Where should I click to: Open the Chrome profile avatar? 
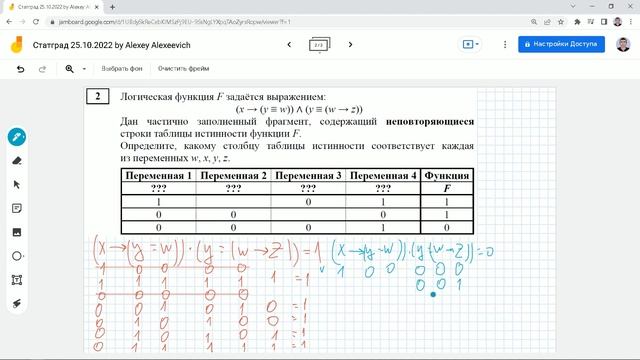tap(618, 22)
